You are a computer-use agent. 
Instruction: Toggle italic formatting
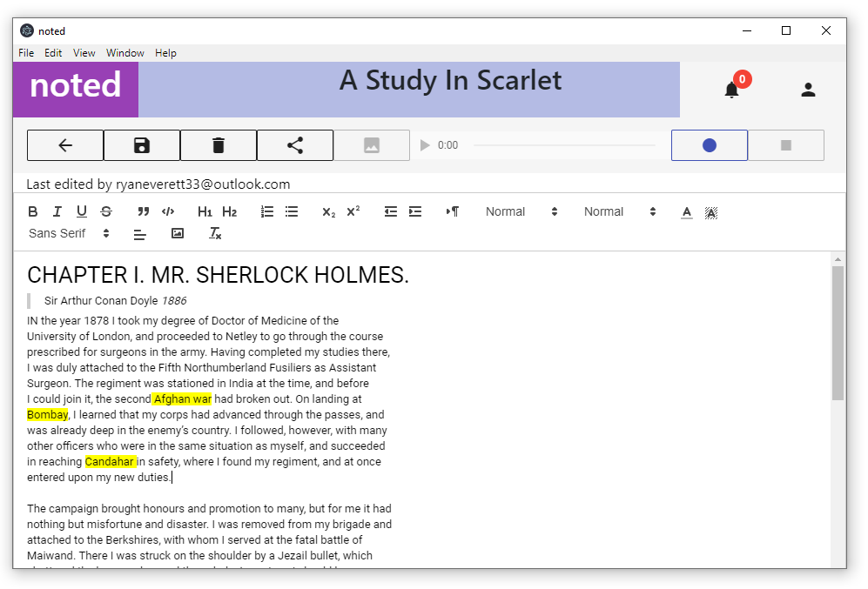[57, 211]
